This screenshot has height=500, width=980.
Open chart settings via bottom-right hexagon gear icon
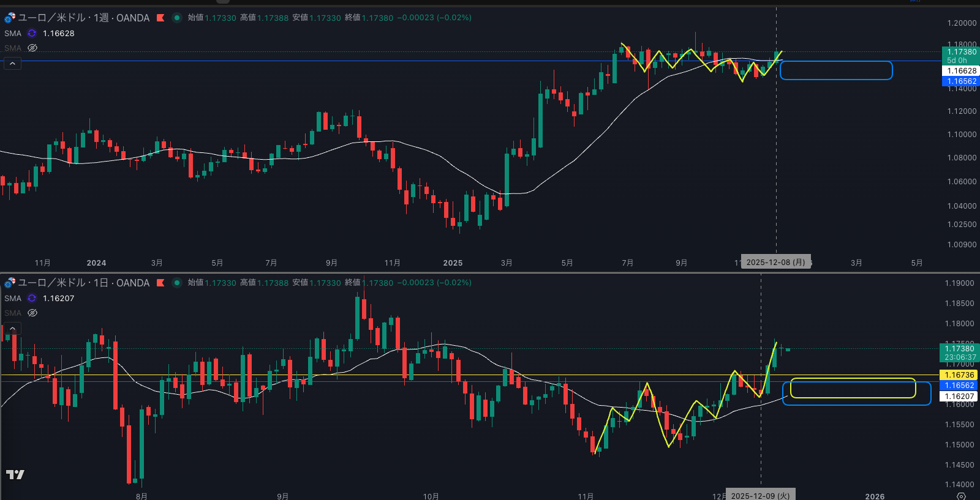point(961,496)
